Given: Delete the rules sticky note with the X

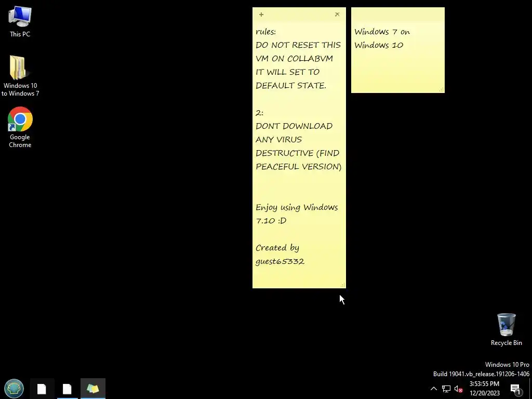Looking at the screenshot, I should [337, 14].
